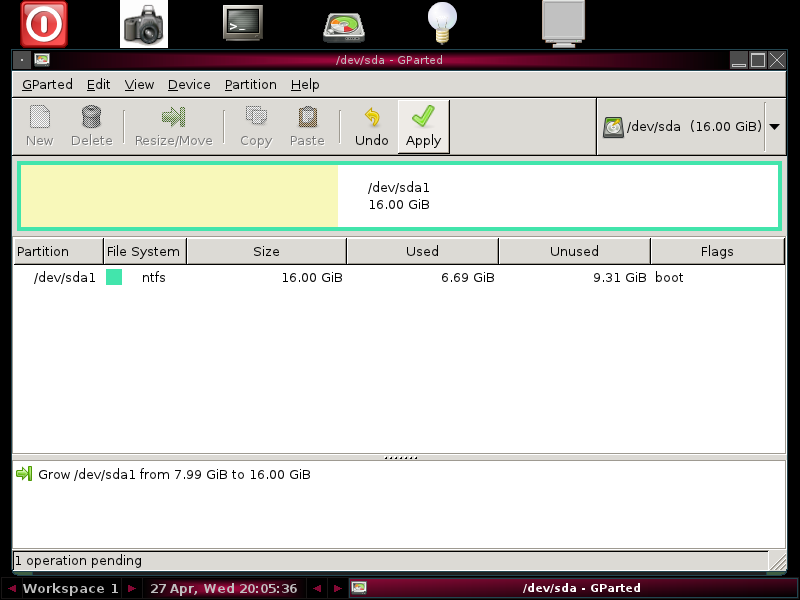The width and height of the screenshot is (800, 600).
Task: Click the Partition column header
Action: [x=58, y=251]
